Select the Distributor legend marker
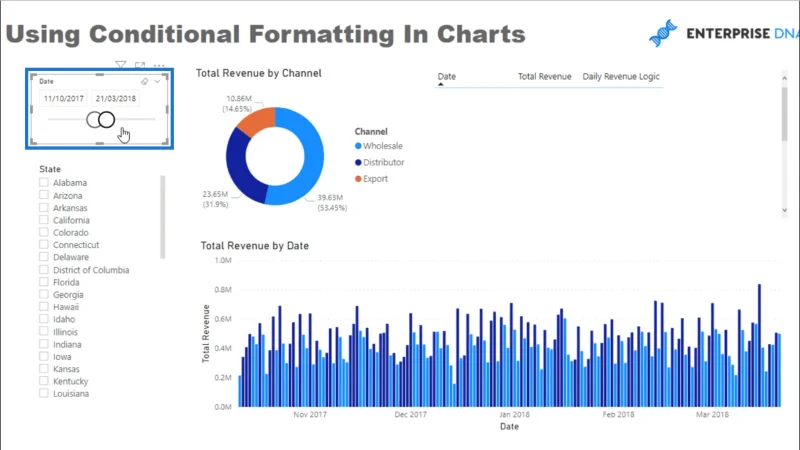 358,162
